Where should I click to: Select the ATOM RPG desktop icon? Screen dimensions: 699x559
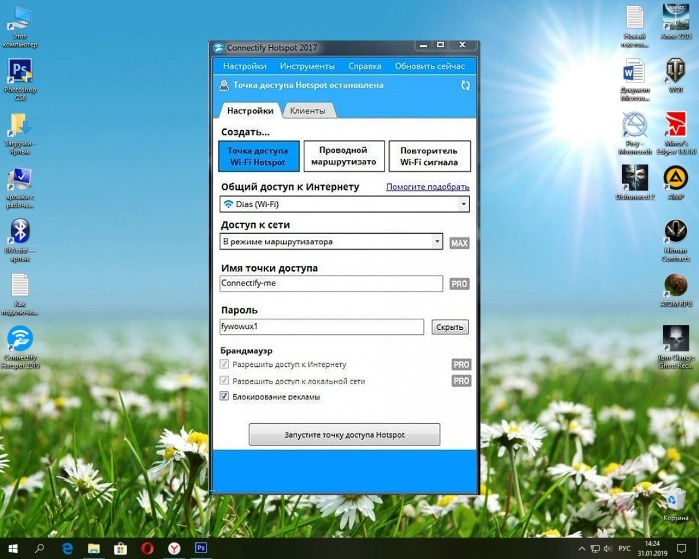(676, 290)
